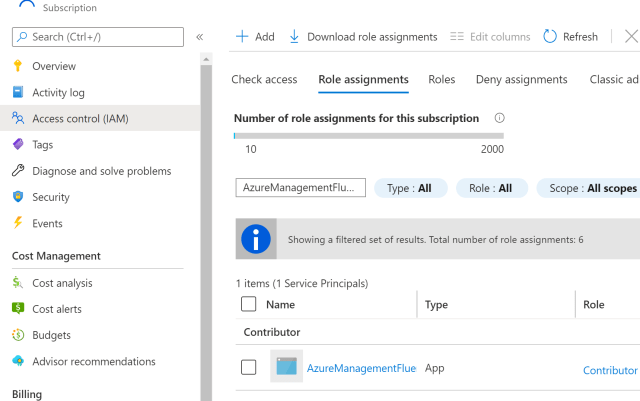Select the Tags icon in sidebar
The height and width of the screenshot is (401, 640).
coord(18,144)
